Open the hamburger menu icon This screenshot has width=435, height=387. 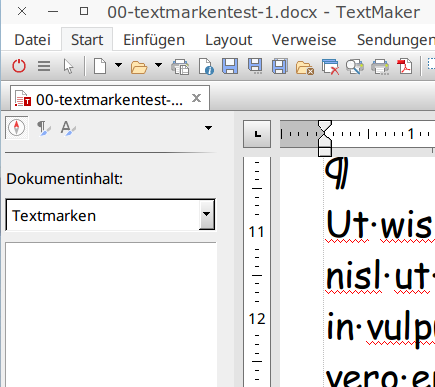(44, 66)
